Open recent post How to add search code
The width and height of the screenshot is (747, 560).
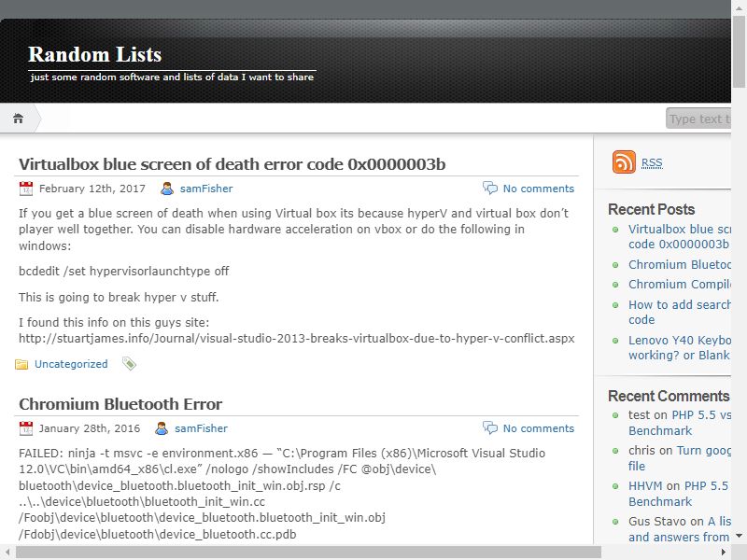pos(680,312)
